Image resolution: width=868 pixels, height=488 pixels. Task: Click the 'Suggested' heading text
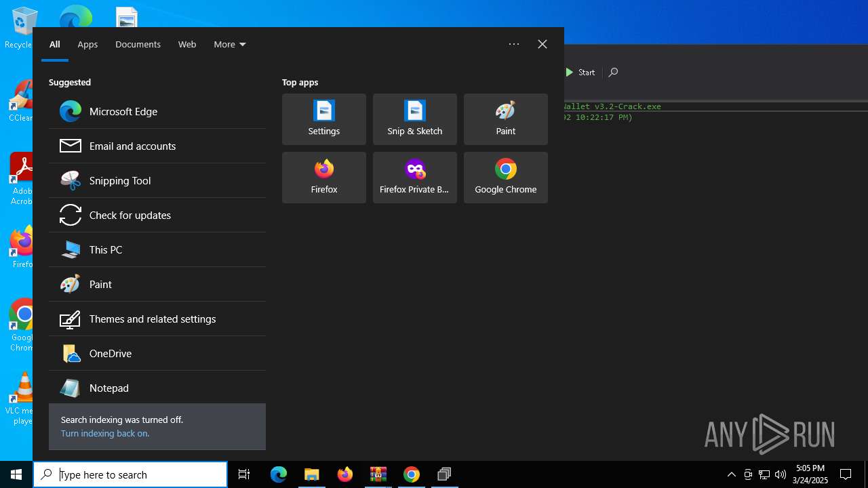coord(70,82)
